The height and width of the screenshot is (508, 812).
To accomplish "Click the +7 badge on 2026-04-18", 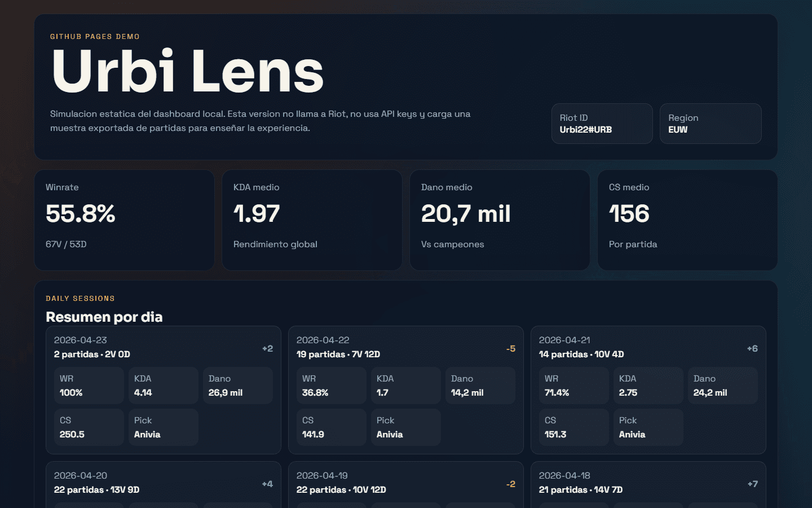I will (x=752, y=484).
